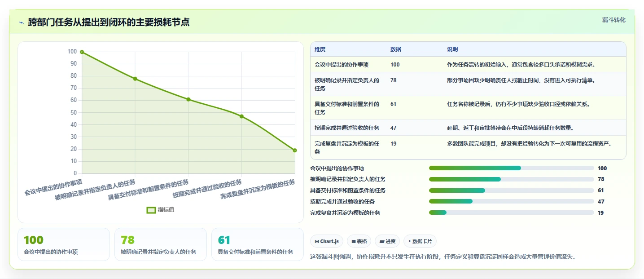
Task: Open the stat card showing 61
Action: (x=258, y=244)
